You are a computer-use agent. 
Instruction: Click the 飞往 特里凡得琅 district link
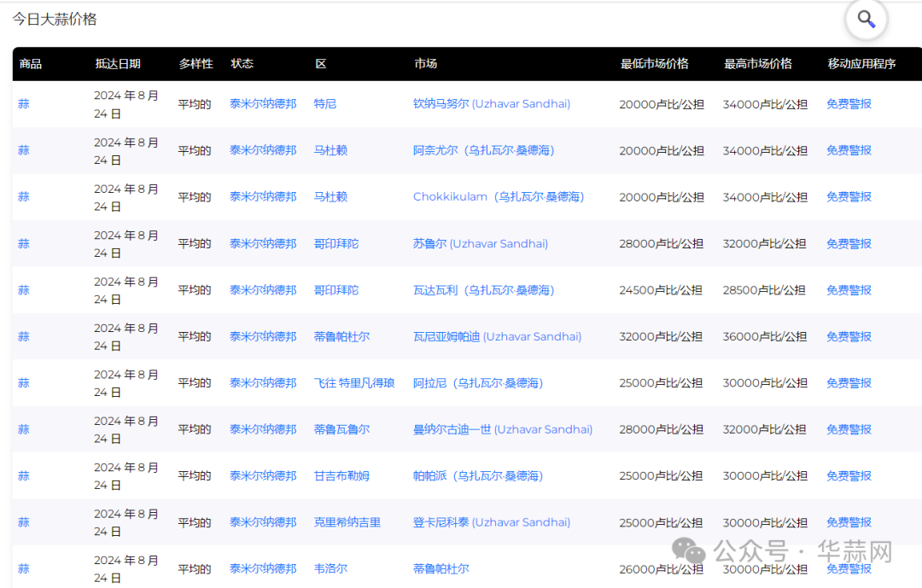click(x=353, y=383)
